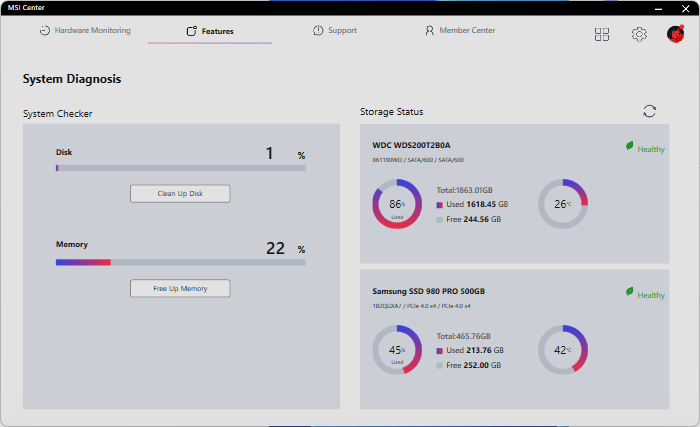Click the Total:465.76GB text
This screenshot has width=700, height=427.
[463, 336]
